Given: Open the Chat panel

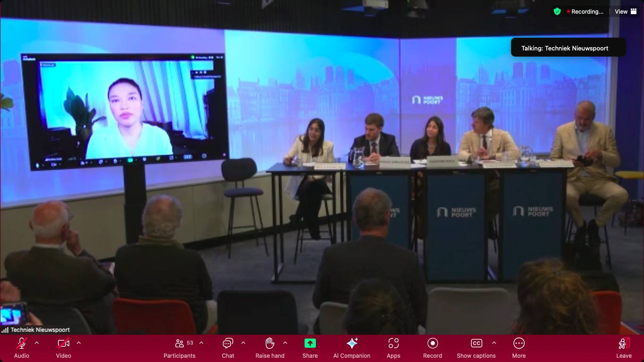Looking at the screenshot, I should [x=228, y=343].
